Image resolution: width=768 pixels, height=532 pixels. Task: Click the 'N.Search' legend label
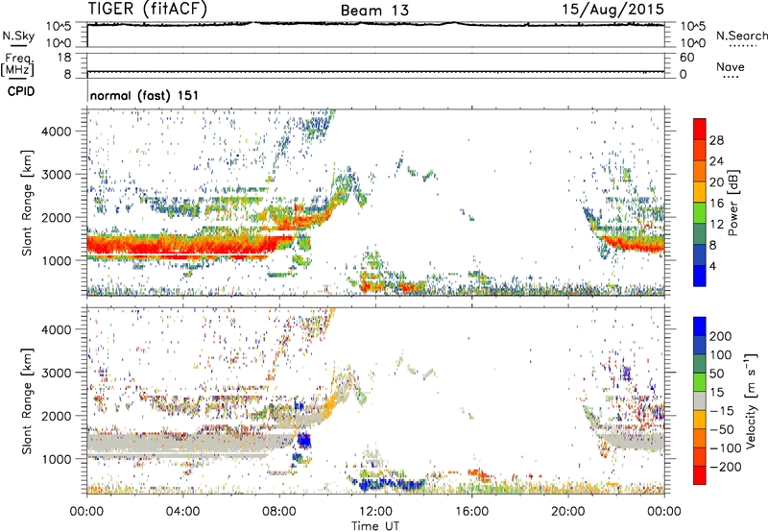(741, 36)
